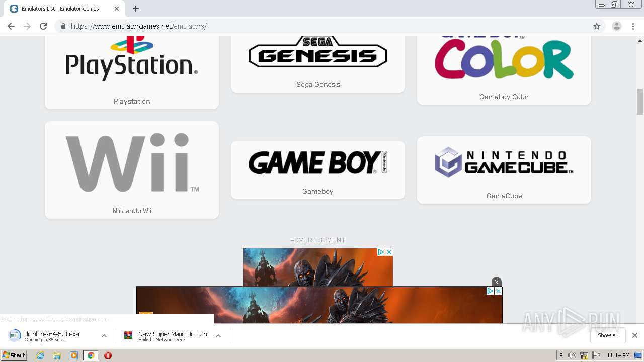Switch to the Chrome taskbar button
This screenshot has width=644, height=362.
[91, 355]
